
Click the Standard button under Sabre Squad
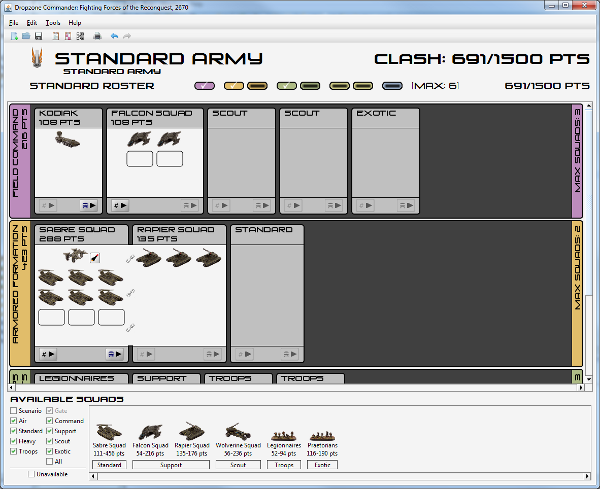[x=109, y=465]
